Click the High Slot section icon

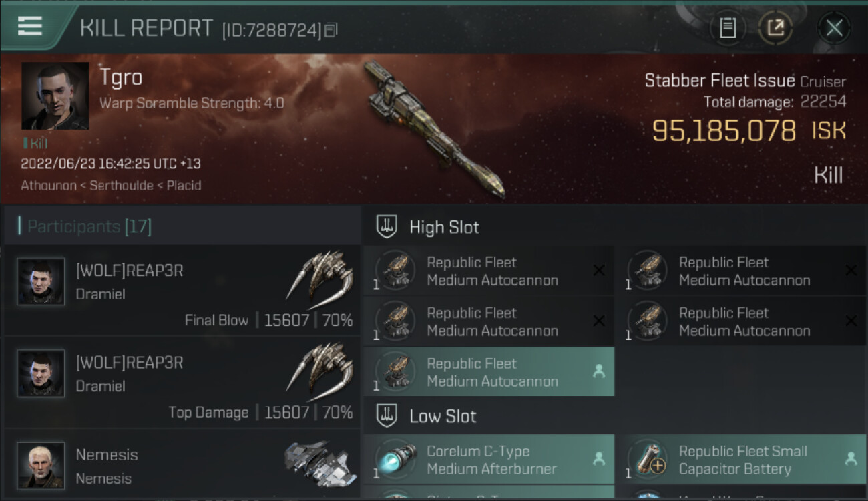click(x=387, y=227)
